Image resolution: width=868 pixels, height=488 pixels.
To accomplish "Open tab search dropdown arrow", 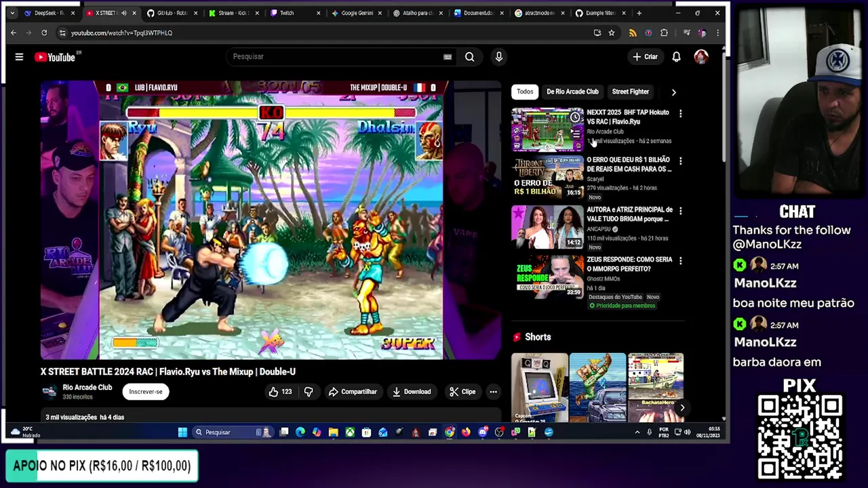I will [x=12, y=13].
